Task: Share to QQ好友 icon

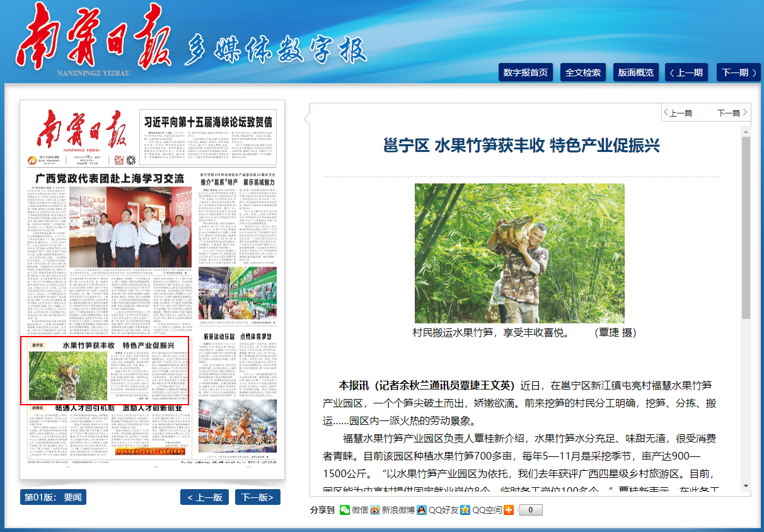Action: tap(422, 510)
